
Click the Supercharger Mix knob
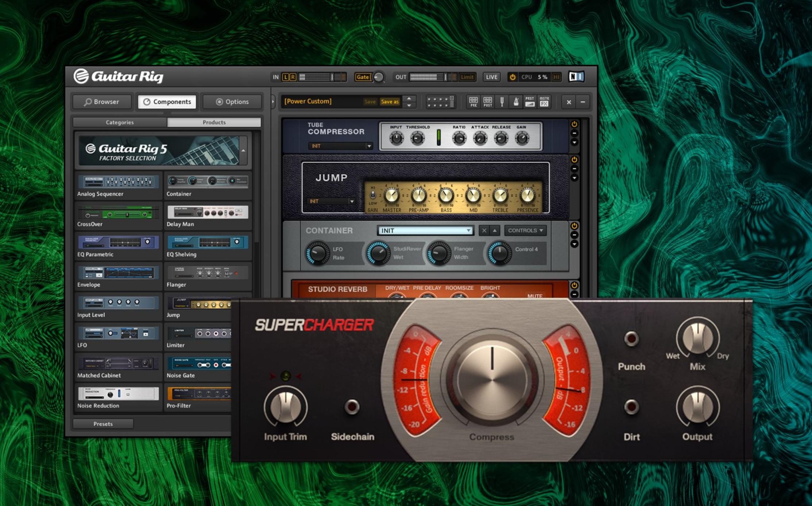coord(697,338)
